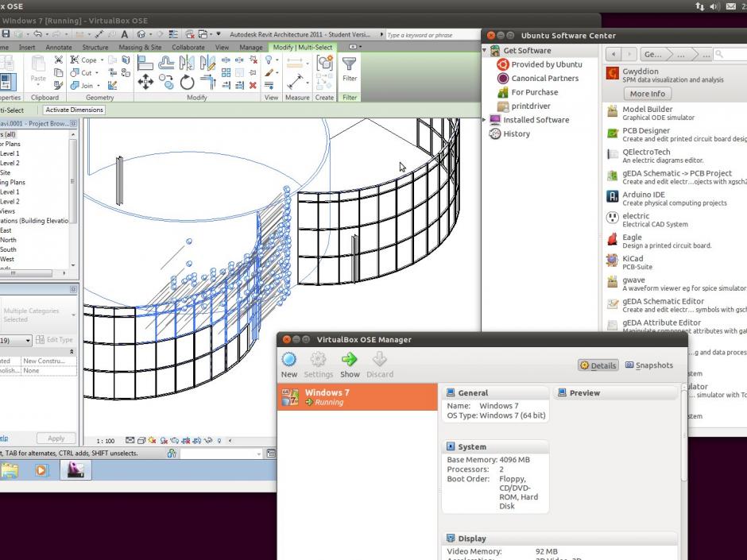Click the green Show arrow in VirtualBox
The height and width of the screenshot is (560, 747).
pos(350,361)
